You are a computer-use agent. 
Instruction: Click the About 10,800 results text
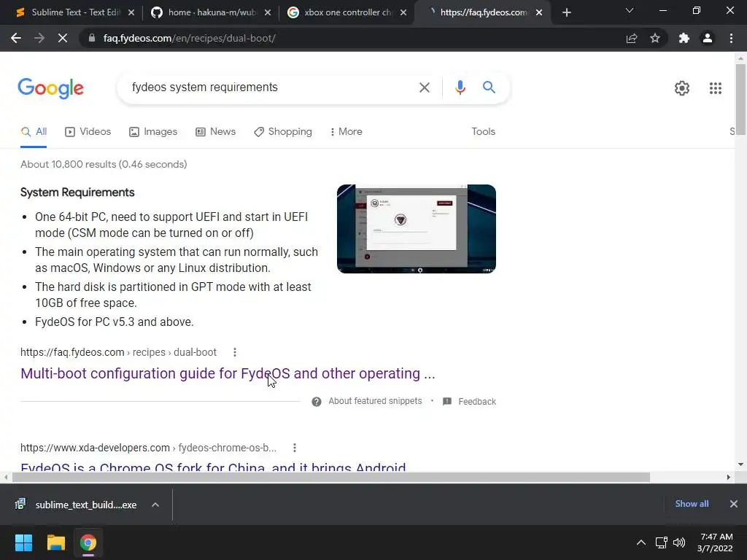pyautogui.click(x=104, y=164)
